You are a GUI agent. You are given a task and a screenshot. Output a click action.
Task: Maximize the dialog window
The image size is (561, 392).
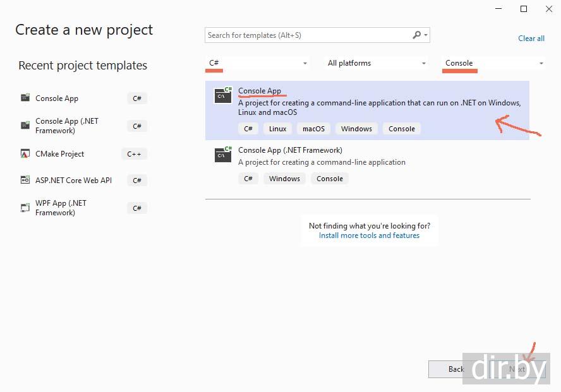coord(524,9)
